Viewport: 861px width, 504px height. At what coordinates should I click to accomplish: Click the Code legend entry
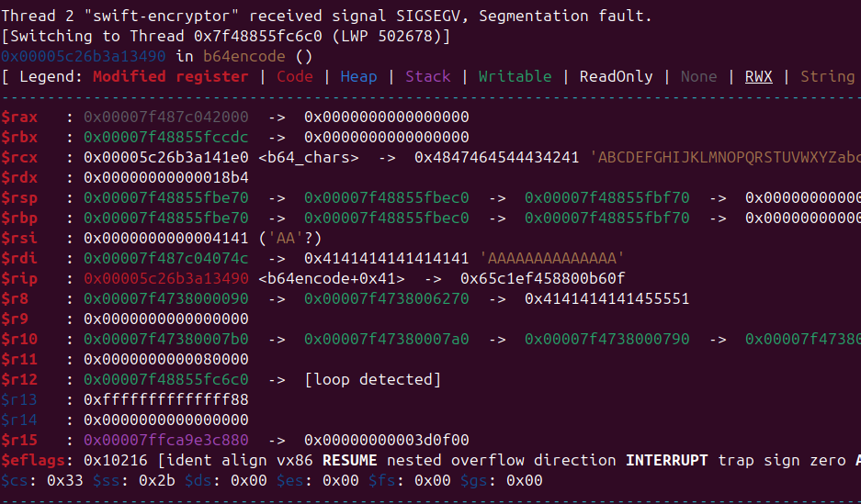tap(294, 76)
